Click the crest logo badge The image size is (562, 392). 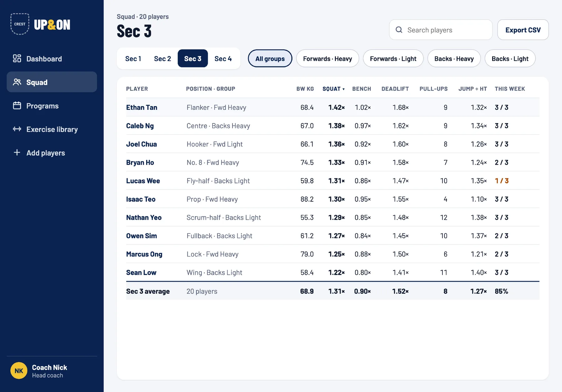point(20,24)
